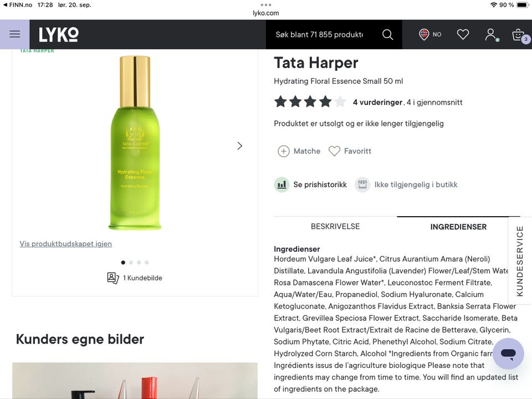This screenshot has width=532, height=399.
Task: Open favorites heart in header
Action: point(463,34)
